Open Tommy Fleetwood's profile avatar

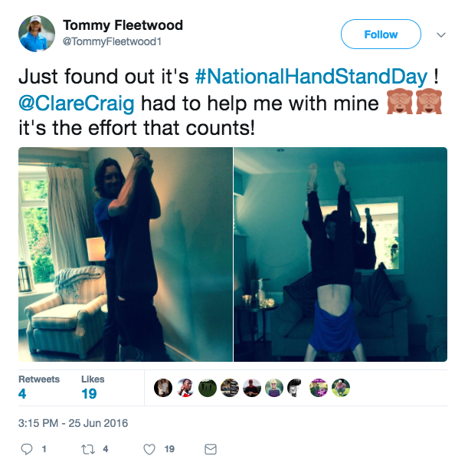[37, 34]
